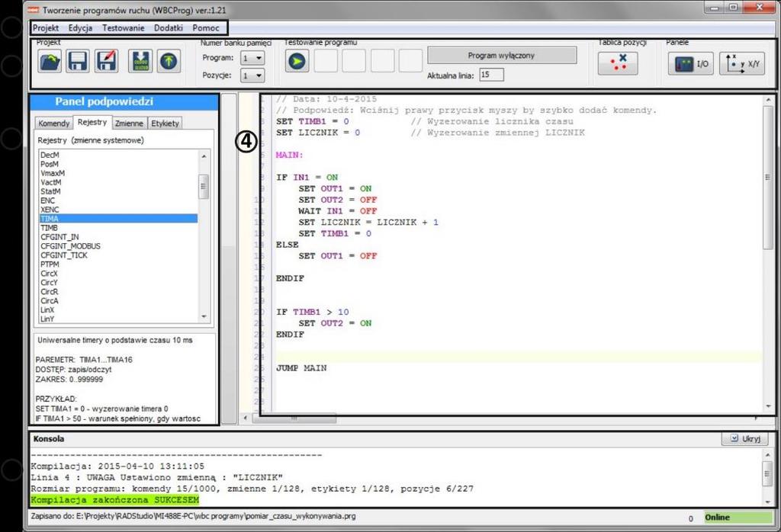Click 'WAIT IN1 = OFF' code line

338,211
